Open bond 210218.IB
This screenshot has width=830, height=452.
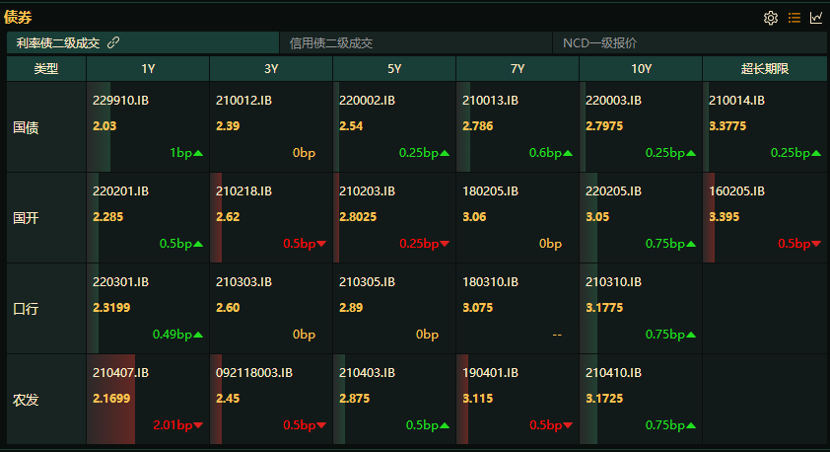pyautogui.click(x=244, y=191)
